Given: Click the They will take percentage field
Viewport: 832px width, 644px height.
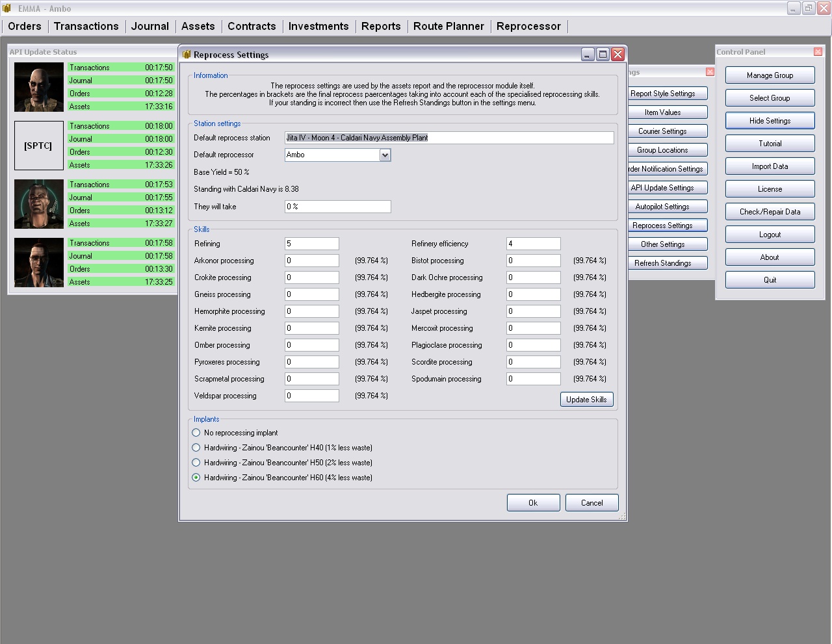Looking at the screenshot, I should pyautogui.click(x=338, y=207).
